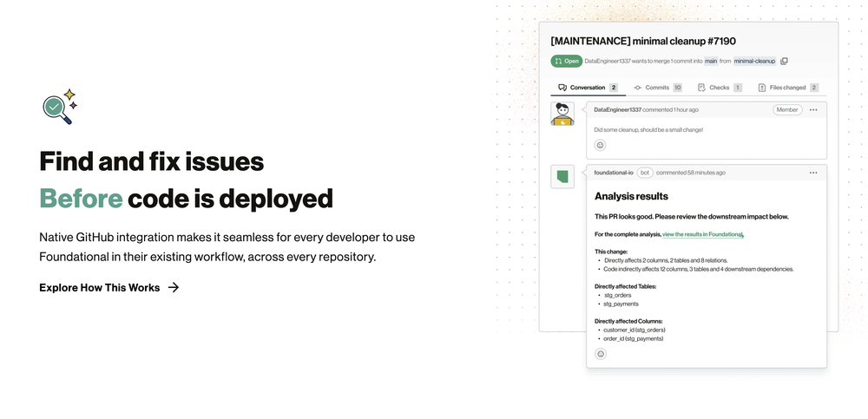Open the Files changed tab
Image resolution: width=868 pixels, height=419 pixels.
(788, 88)
